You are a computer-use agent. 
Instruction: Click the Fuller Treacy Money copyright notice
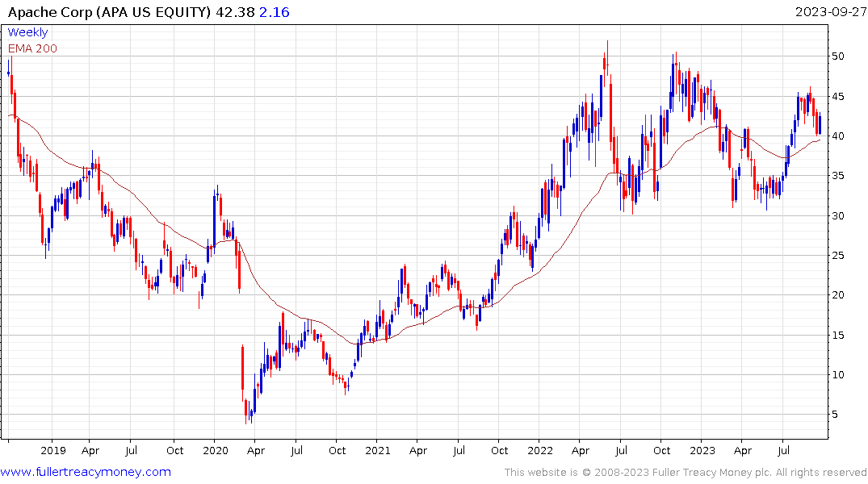686,473
